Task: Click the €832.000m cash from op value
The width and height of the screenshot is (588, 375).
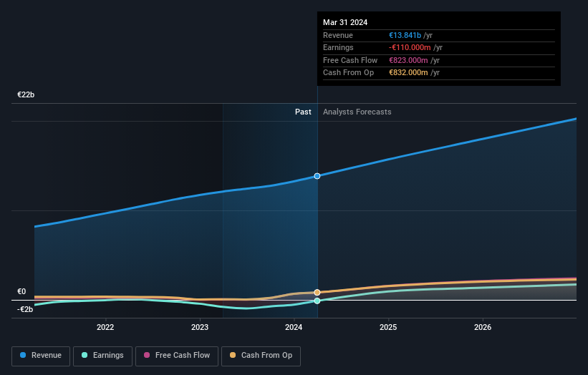Action: point(408,73)
